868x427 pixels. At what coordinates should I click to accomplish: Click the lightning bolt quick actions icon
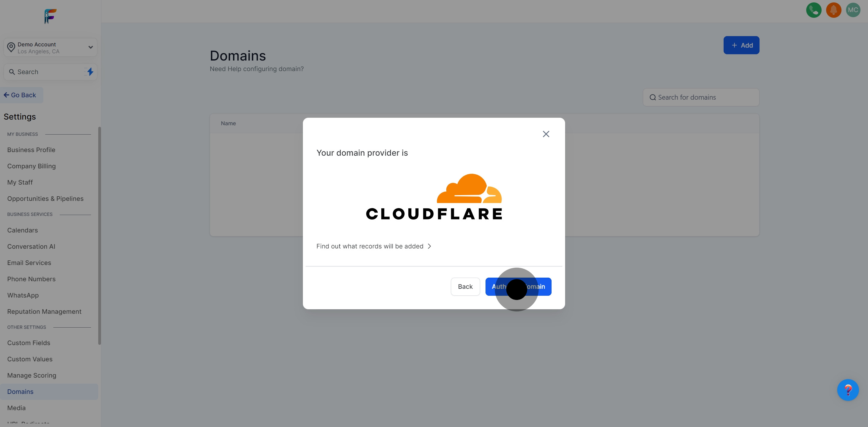pyautogui.click(x=90, y=72)
